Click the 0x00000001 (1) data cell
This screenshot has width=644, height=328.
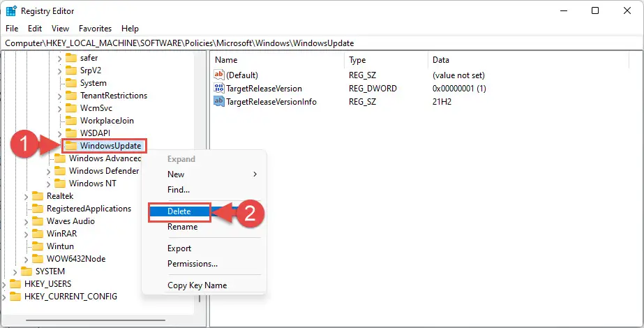pyautogui.click(x=459, y=89)
